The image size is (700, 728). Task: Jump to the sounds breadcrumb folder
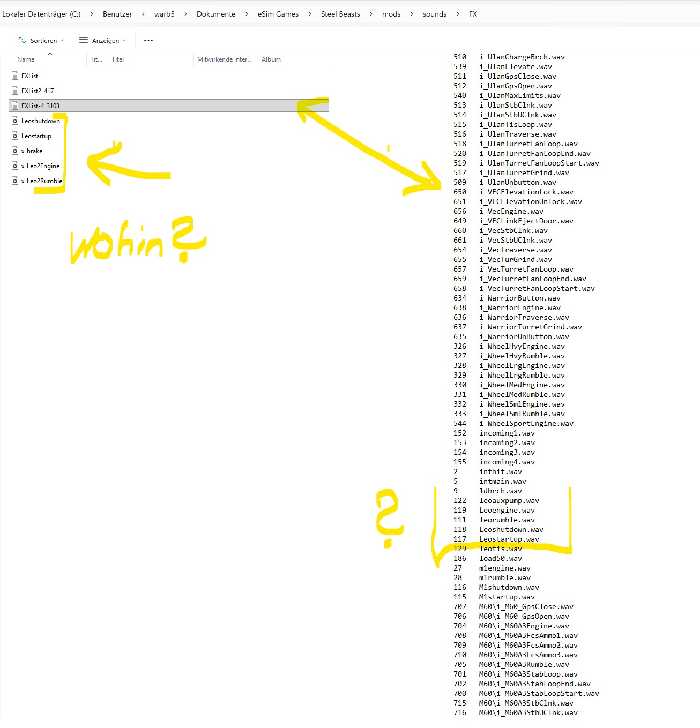(x=434, y=14)
